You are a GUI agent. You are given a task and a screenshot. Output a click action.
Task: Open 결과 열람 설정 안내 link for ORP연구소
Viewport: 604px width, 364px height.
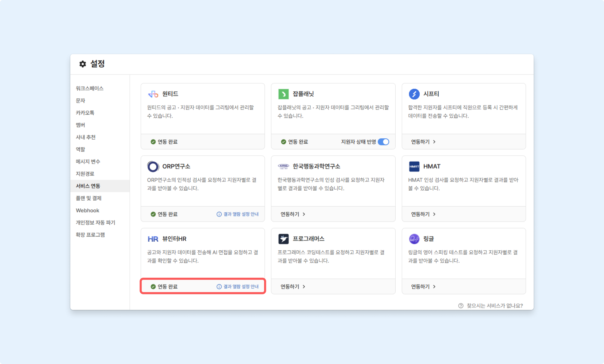pos(238,214)
